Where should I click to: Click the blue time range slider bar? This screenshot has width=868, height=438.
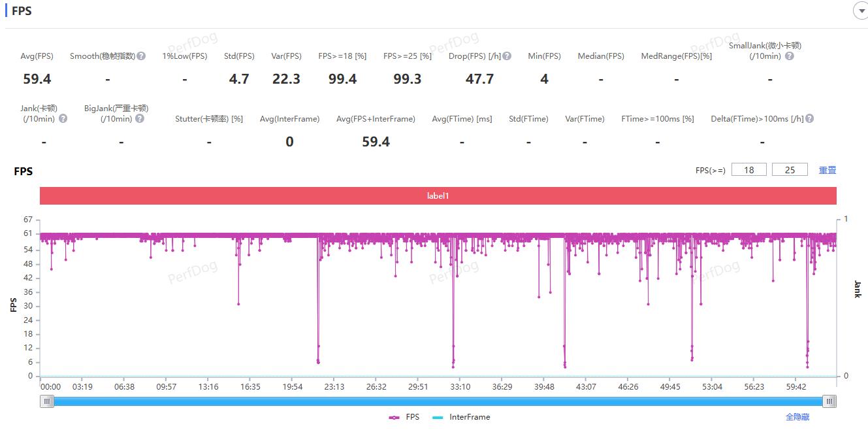click(x=438, y=401)
